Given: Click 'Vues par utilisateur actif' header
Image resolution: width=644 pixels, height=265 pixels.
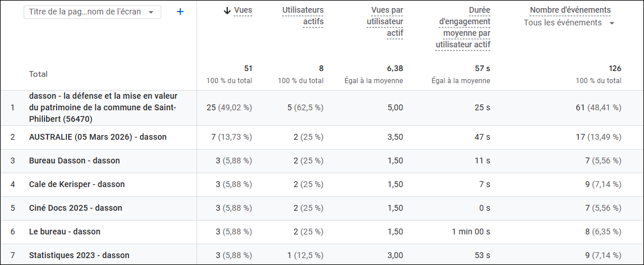Looking at the screenshot, I should pyautogui.click(x=385, y=22).
